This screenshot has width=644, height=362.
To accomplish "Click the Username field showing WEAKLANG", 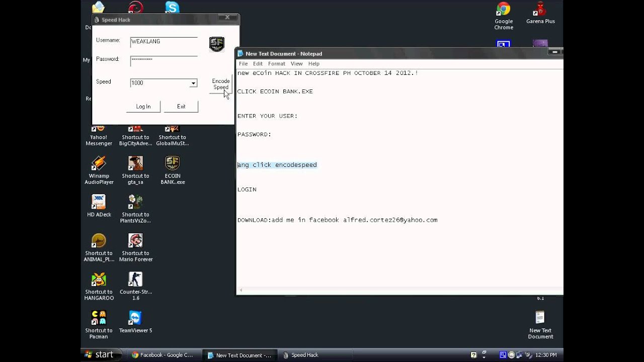I will (164, 41).
